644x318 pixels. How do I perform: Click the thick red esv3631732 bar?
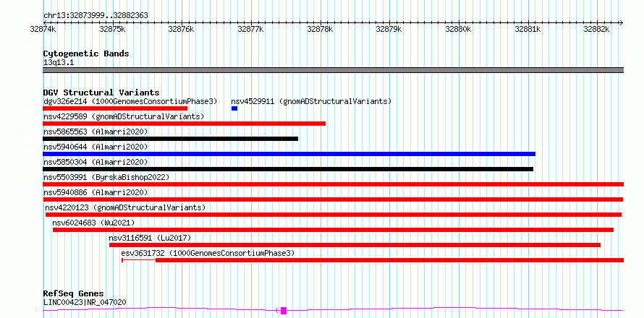pos(390,260)
